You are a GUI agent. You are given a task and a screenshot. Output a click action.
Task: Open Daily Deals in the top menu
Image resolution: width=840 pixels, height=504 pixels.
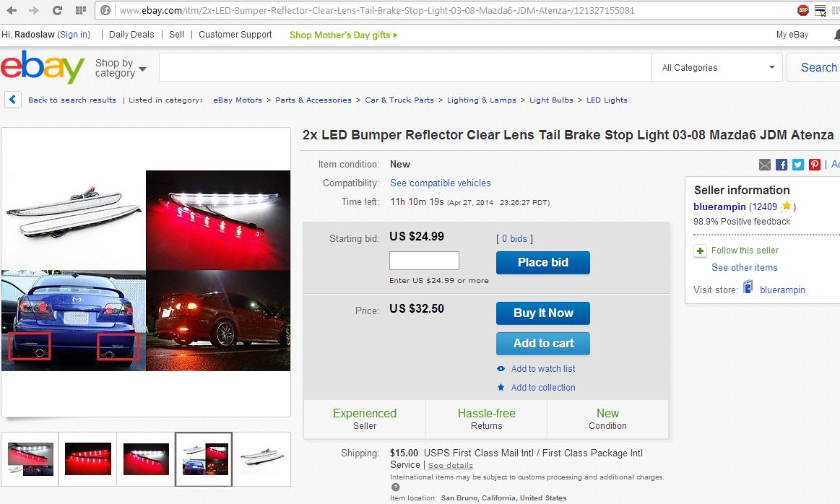131,35
